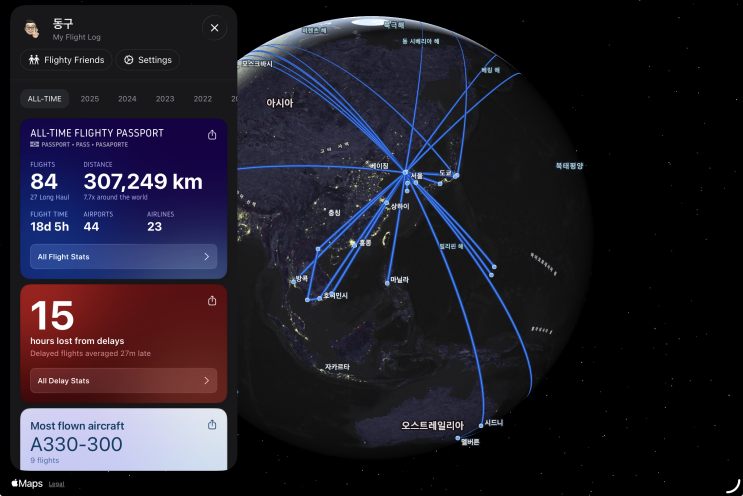Click the 자카르타 city label
This screenshot has height=496, width=743.
[337, 367]
